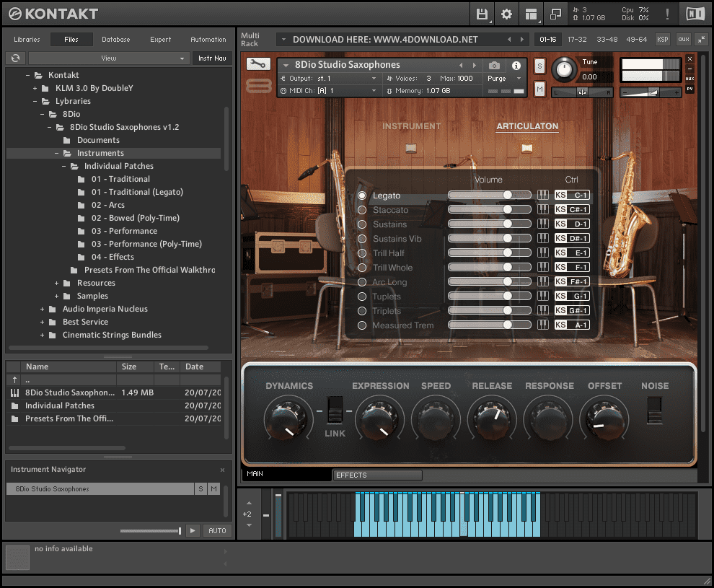Click the Instrument page indicator icon

tap(411, 148)
